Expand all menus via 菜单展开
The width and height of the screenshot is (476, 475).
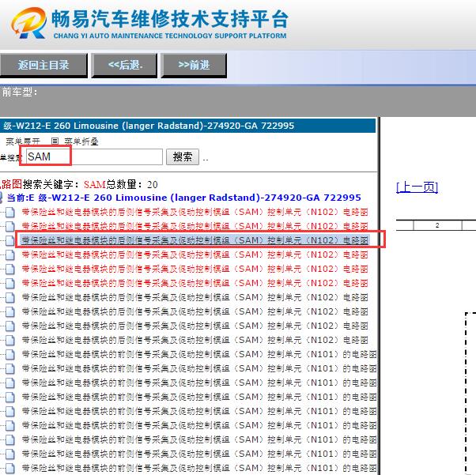click(22, 141)
